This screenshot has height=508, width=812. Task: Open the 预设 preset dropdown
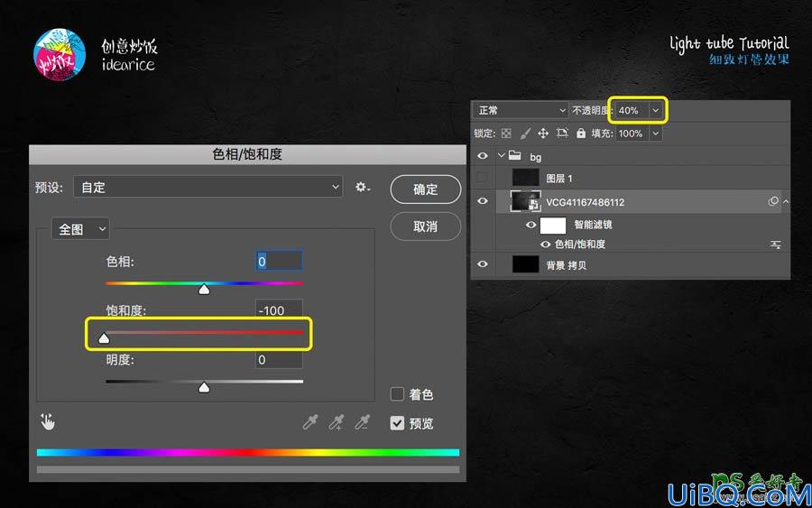[208, 187]
